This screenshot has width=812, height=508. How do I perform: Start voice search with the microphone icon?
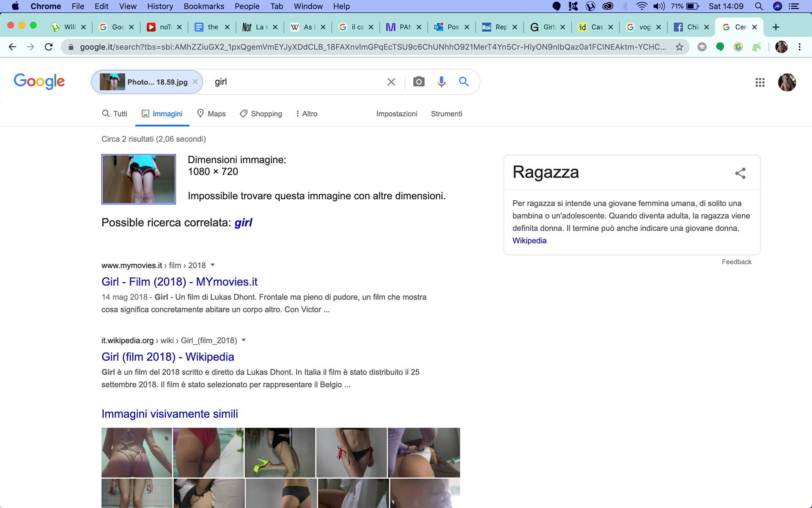coord(441,82)
